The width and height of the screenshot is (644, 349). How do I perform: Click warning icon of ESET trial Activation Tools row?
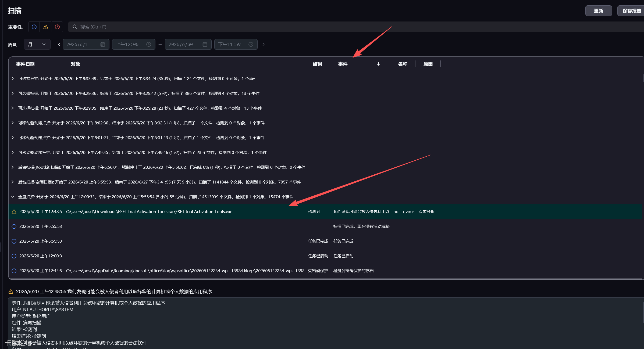click(x=14, y=212)
